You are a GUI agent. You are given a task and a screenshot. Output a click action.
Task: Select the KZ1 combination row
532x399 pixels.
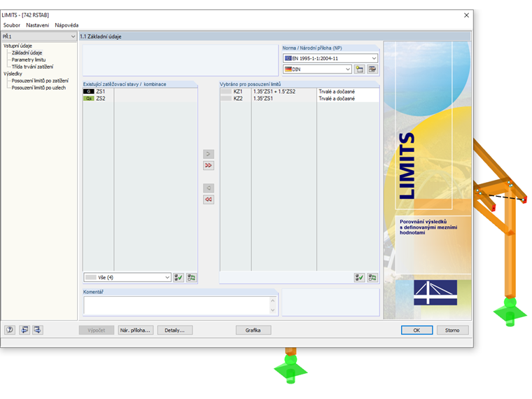coord(300,92)
